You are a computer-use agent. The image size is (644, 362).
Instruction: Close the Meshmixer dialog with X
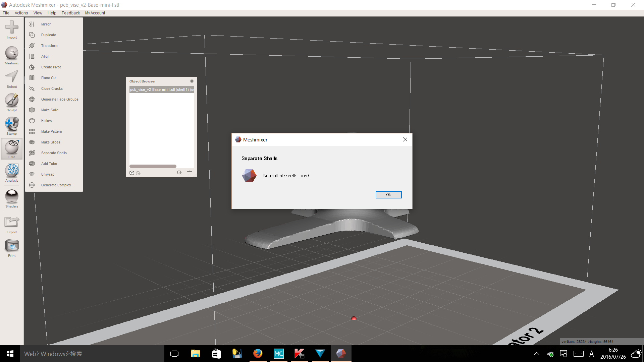click(405, 139)
